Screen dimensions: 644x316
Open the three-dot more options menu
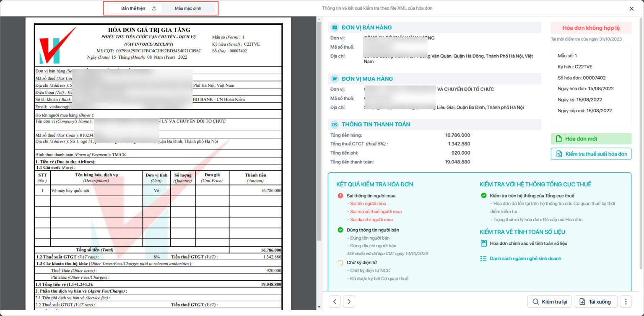[x=626, y=301]
